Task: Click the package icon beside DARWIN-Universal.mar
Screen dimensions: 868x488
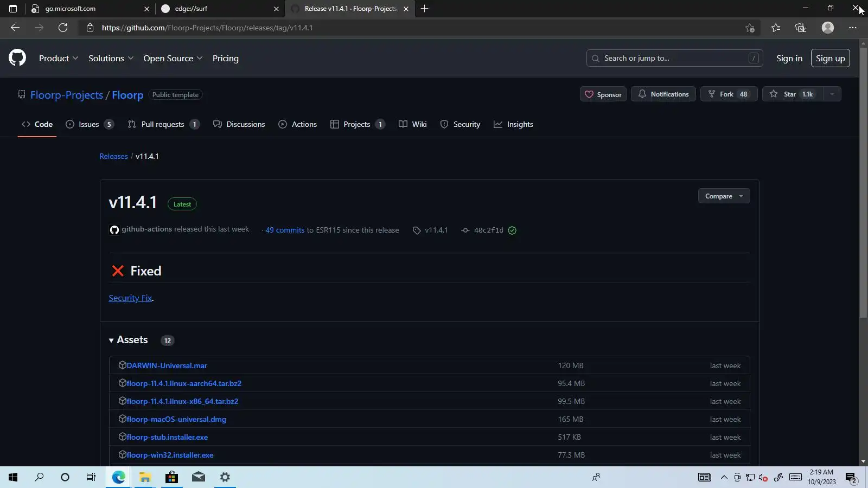Action: pyautogui.click(x=122, y=365)
